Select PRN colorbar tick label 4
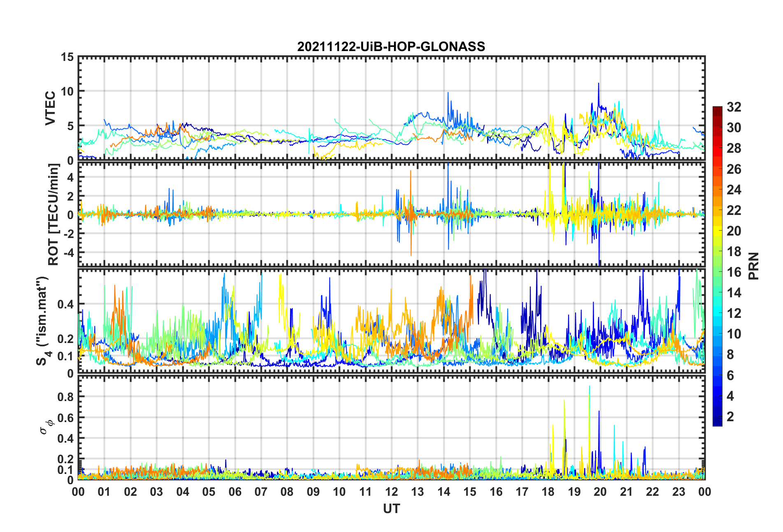Viewport: 783px width, 532px height. pyautogui.click(x=730, y=396)
